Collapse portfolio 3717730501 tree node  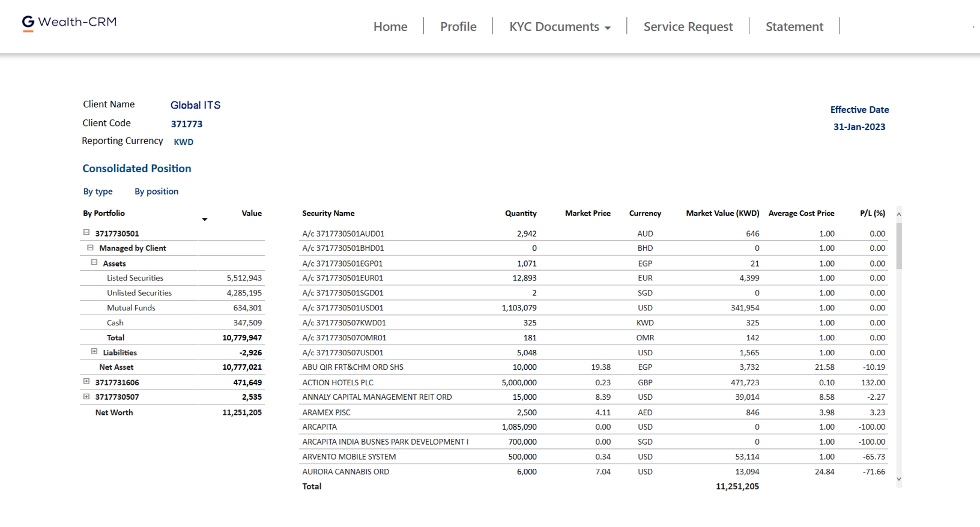point(86,232)
